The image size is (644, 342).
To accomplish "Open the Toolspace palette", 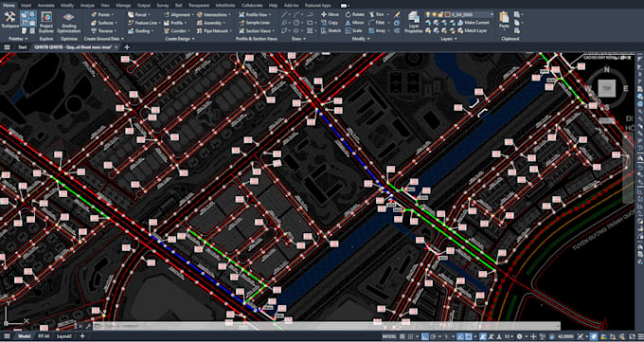I will pyautogui.click(x=9, y=20).
